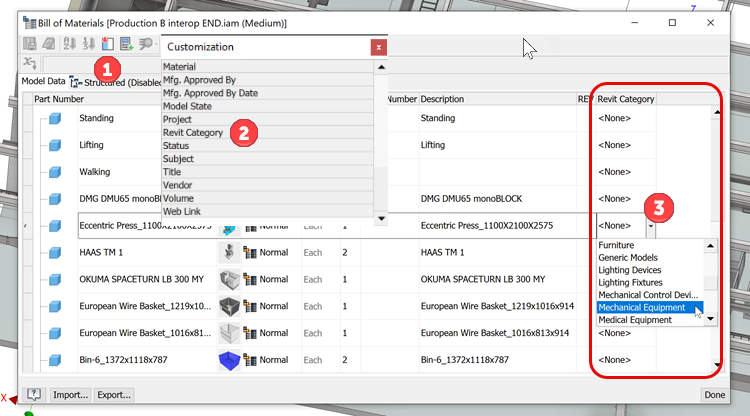Pick Model State in the Customization list
The width and height of the screenshot is (750, 416).
tap(267, 106)
